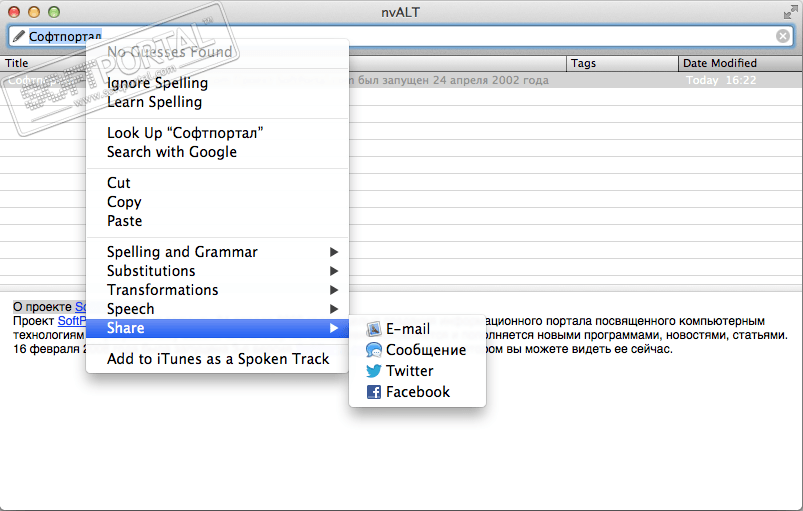The height and width of the screenshot is (511, 803).
Task: Choose Learn Spelling
Action: (218, 102)
